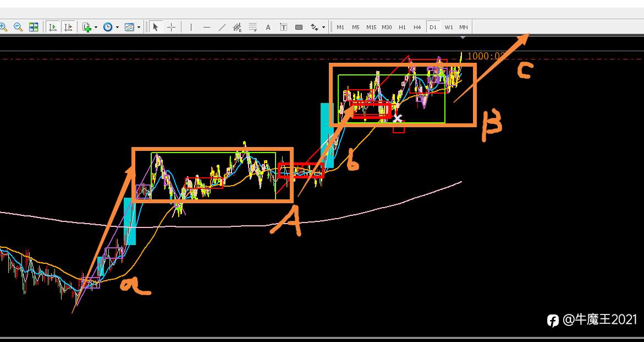Select the Text 'A' drawing tool
The height and width of the screenshot is (342, 644).
pos(268,27)
